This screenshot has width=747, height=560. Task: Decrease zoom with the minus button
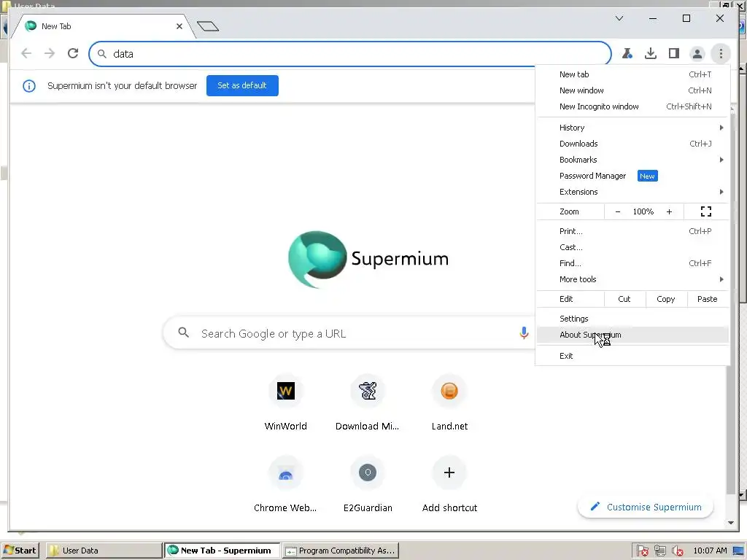pos(617,212)
